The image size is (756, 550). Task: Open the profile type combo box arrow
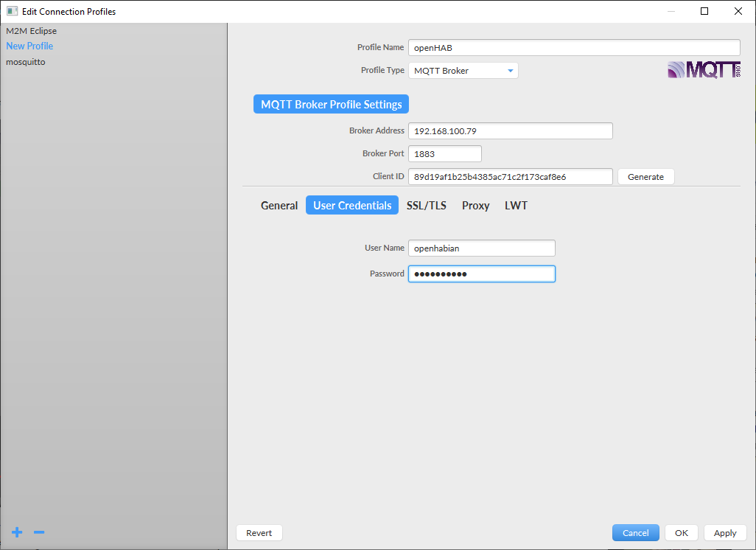(511, 70)
